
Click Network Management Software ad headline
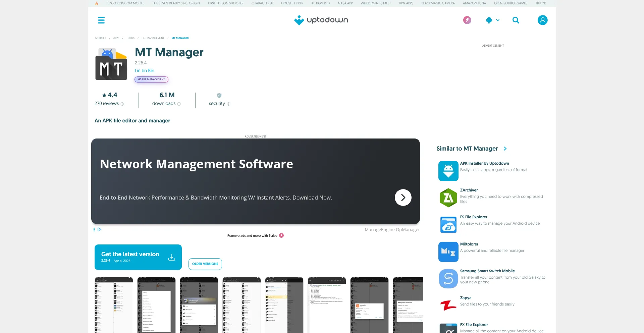point(197,164)
